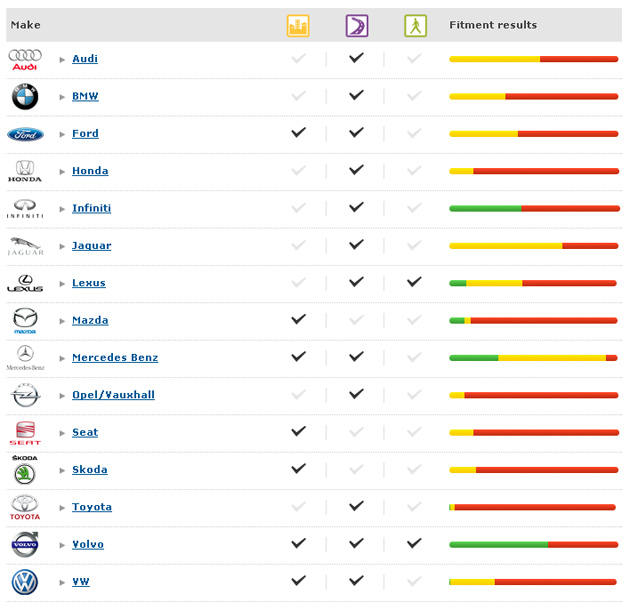Toggle the Ford city checkmark

point(297,133)
